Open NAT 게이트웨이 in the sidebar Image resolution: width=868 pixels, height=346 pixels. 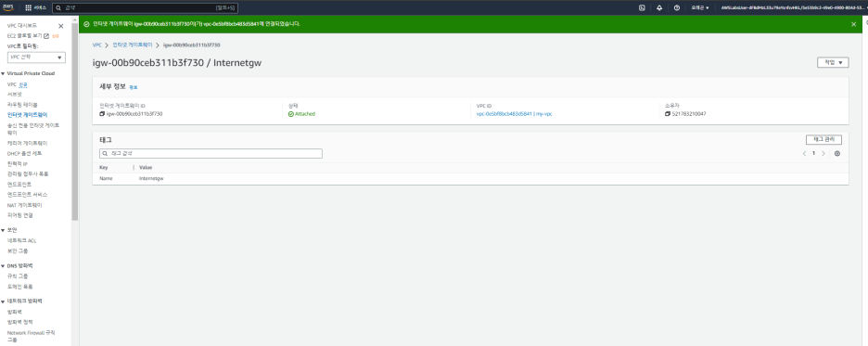click(x=24, y=205)
